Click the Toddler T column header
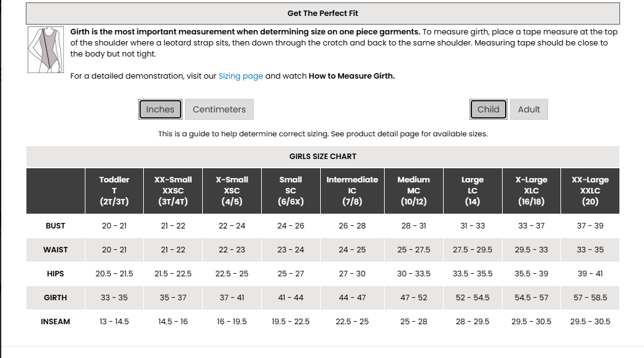 [x=114, y=190]
